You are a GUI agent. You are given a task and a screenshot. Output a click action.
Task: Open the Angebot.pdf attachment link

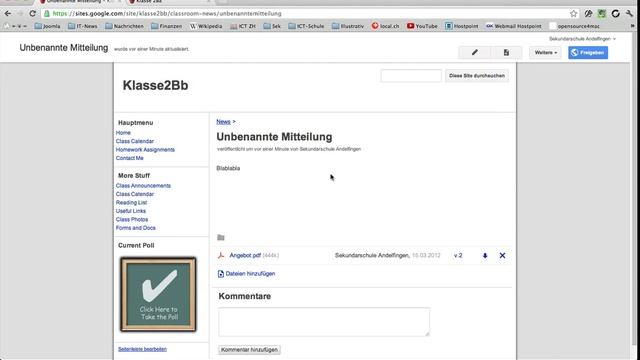[x=245, y=256]
